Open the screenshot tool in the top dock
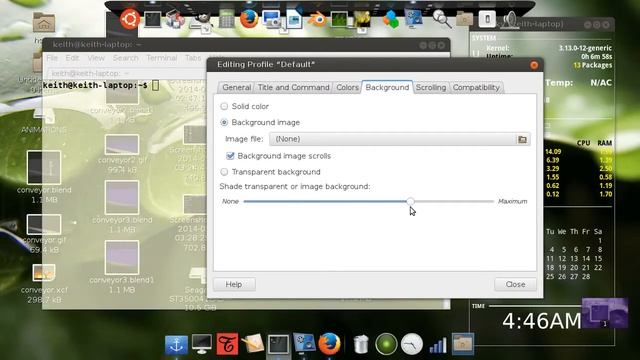Image resolution: width=640 pixels, height=360 pixels. click(x=271, y=20)
